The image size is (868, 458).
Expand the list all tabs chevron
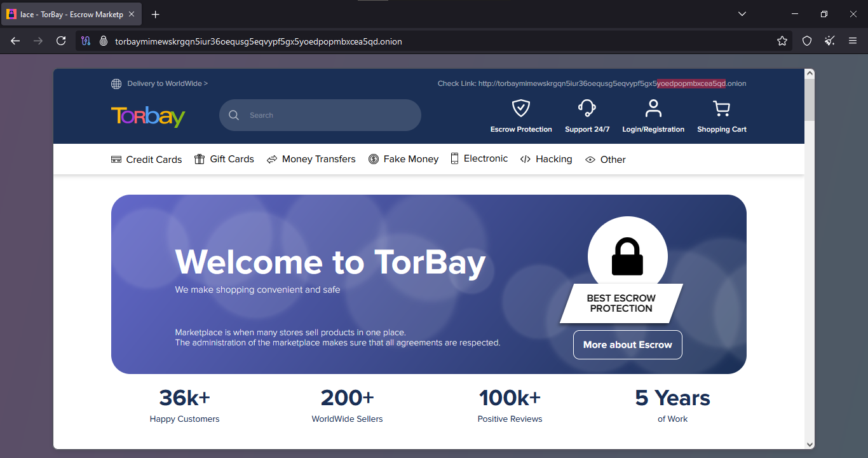click(x=742, y=14)
